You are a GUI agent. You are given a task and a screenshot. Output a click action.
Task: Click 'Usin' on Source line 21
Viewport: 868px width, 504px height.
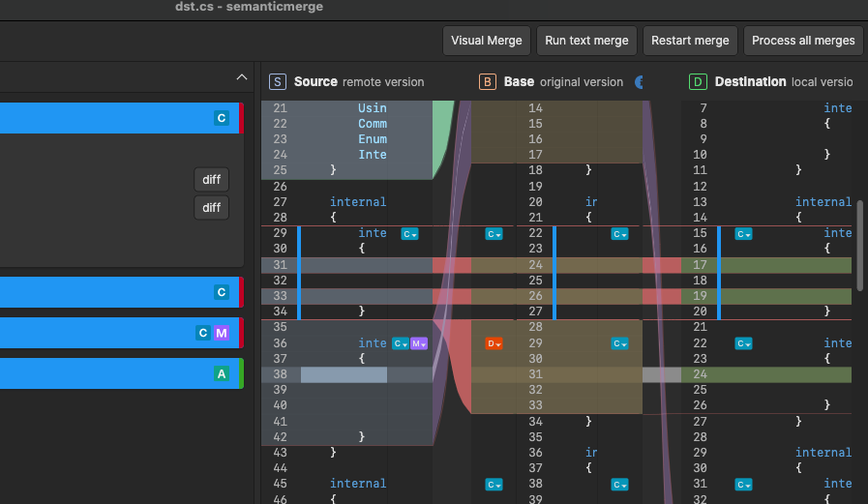point(372,108)
